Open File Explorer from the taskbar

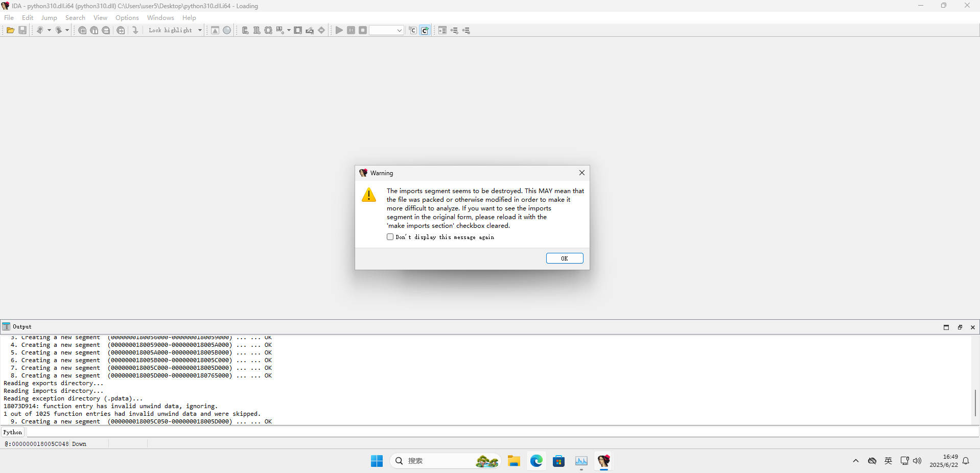514,461
